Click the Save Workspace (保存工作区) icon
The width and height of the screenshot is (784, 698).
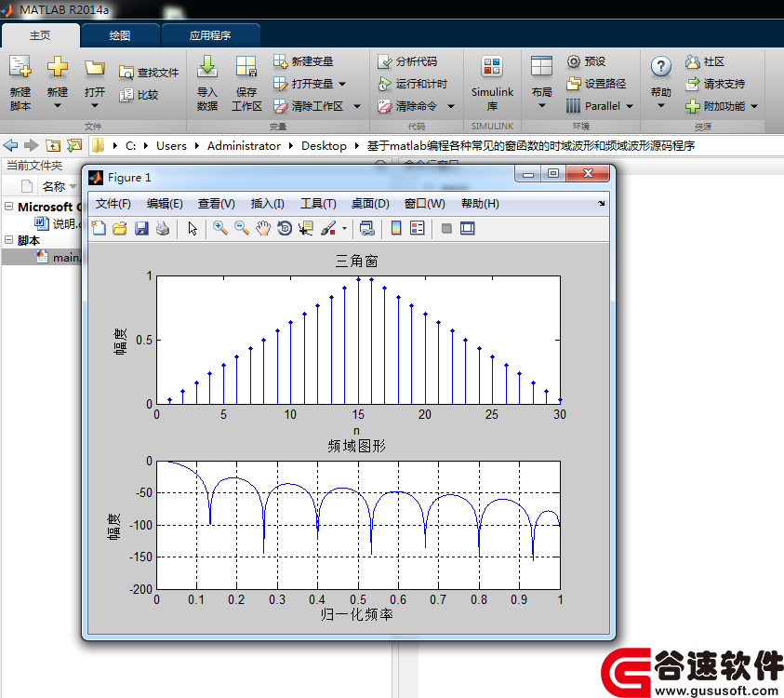click(x=246, y=67)
